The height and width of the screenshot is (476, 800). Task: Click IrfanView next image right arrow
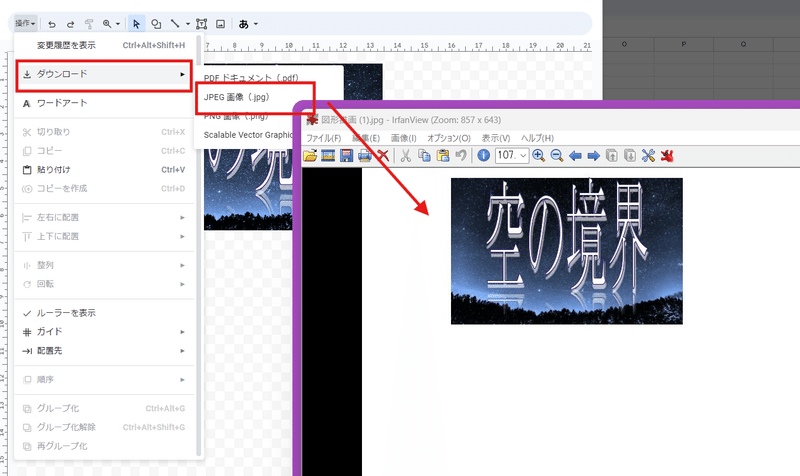[x=593, y=156]
